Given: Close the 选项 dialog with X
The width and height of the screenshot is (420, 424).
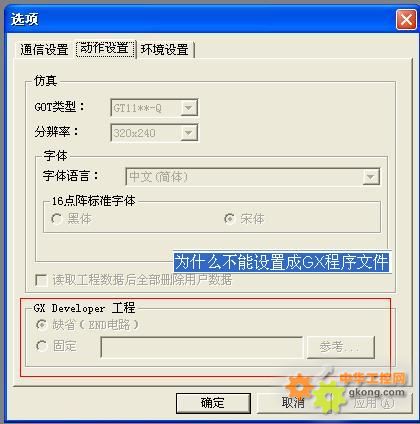Looking at the screenshot, I should click(x=406, y=19).
